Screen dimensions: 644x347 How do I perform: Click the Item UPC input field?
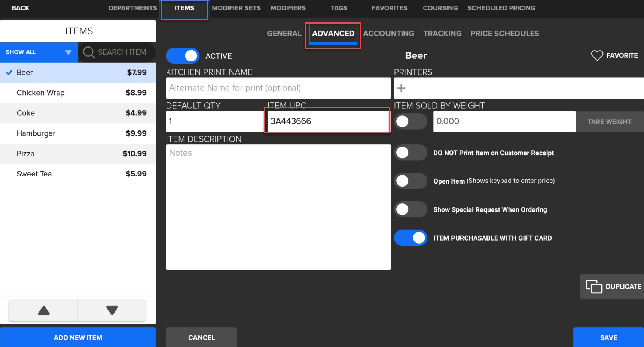327,121
